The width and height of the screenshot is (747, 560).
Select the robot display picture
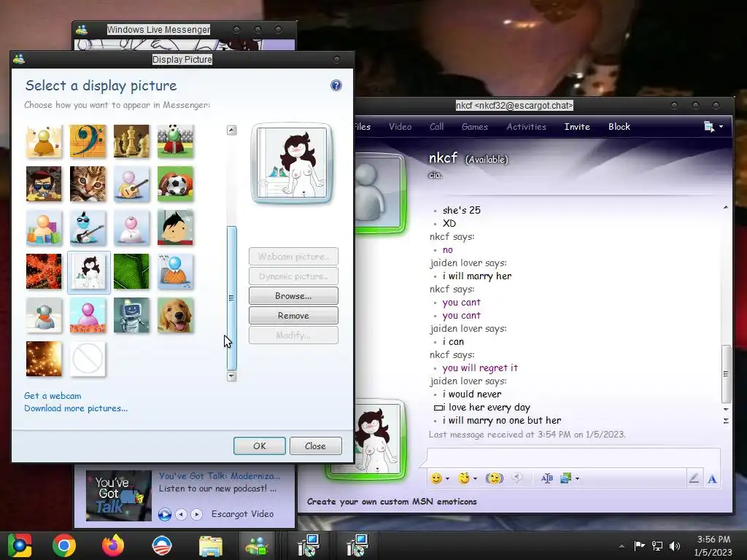(x=131, y=315)
